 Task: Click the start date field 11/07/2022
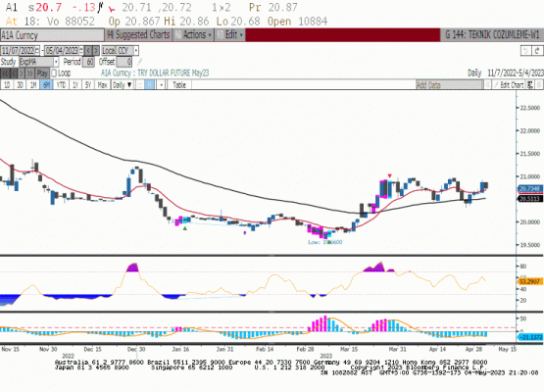point(18,51)
